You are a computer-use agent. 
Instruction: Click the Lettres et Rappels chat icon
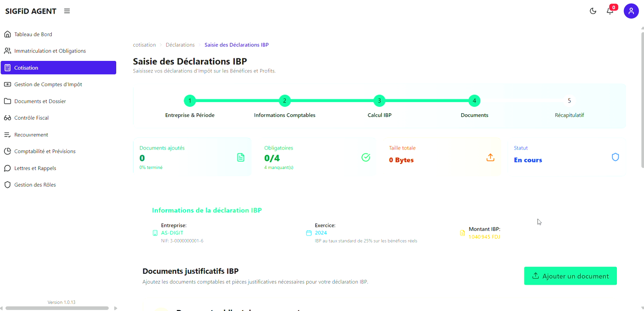point(8,168)
